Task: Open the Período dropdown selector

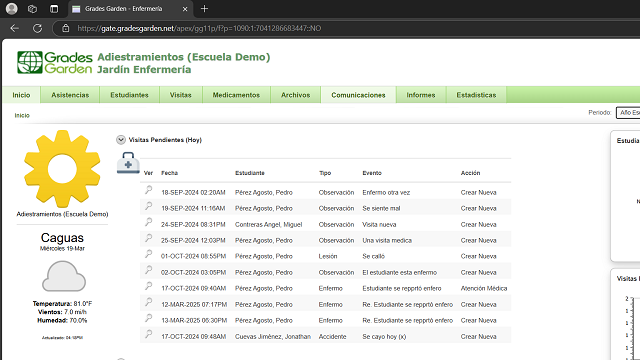Action: click(x=628, y=113)
